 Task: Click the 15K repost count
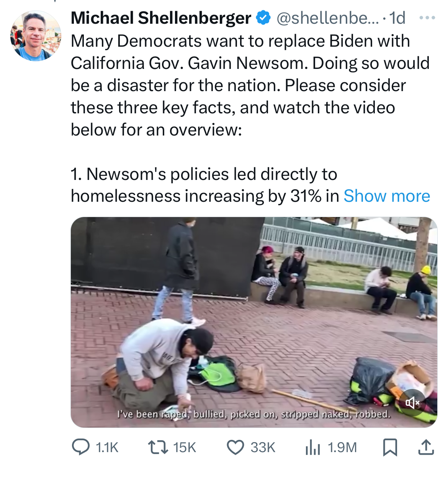185,447
